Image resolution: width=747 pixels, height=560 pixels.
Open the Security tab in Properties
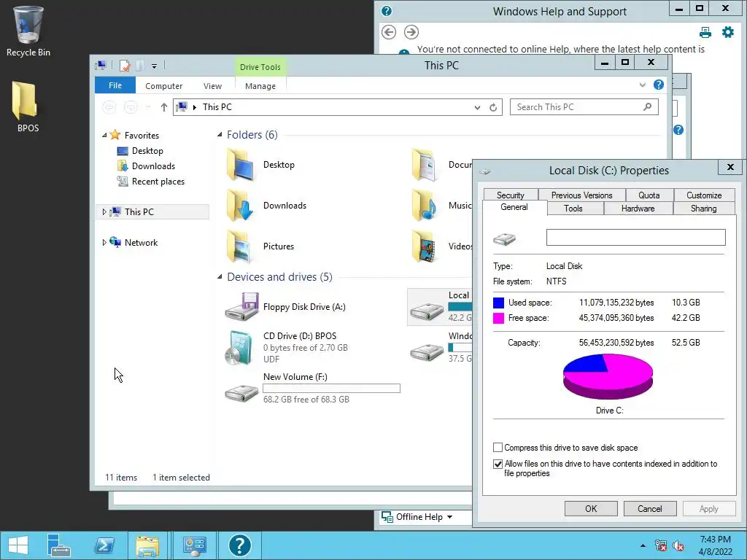pos(510,195)
